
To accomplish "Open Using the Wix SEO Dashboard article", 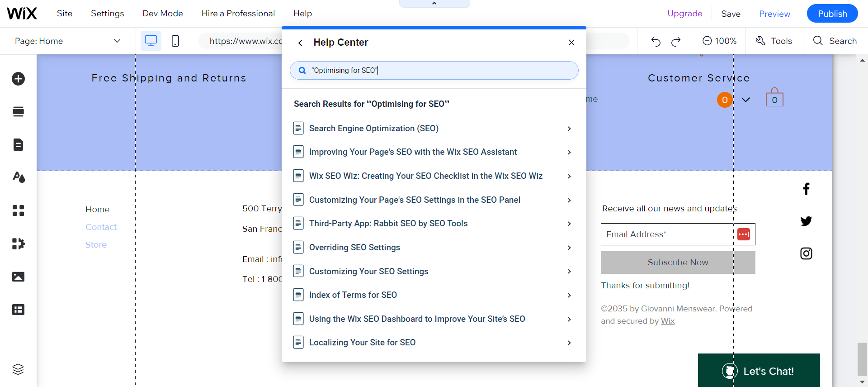I will pos(434,319).
